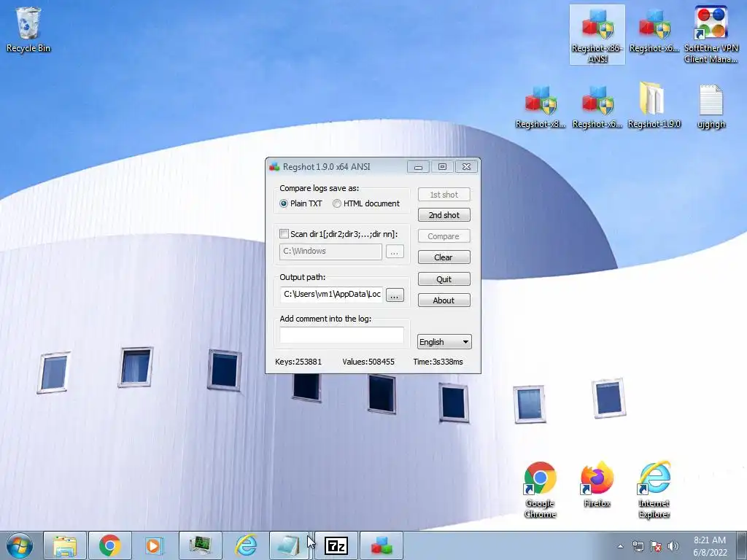
Task: Click the volume speaker tray icon
Action: (x=673, y=546)
